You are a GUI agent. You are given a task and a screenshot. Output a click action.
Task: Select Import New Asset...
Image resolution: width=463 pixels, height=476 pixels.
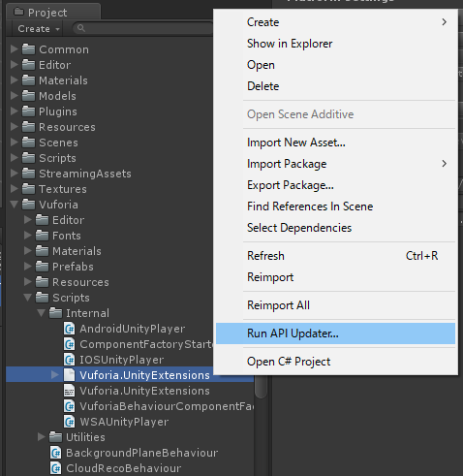coord(335,143)
